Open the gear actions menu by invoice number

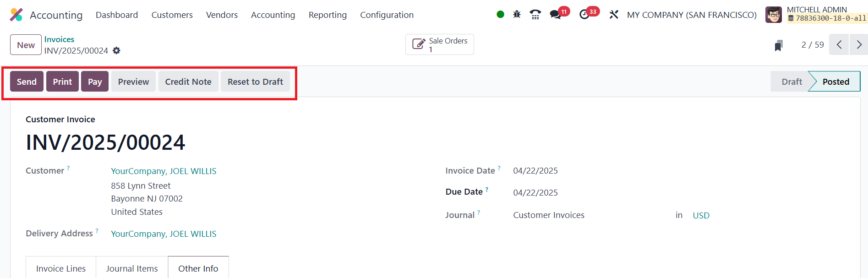point(117,50)
